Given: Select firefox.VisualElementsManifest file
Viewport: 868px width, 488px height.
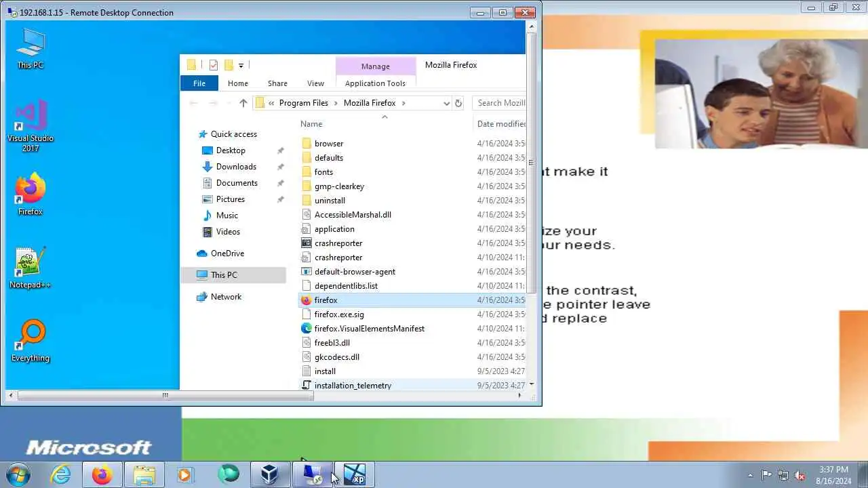Looking at the screenshot, I should click(x=412, y=329).
